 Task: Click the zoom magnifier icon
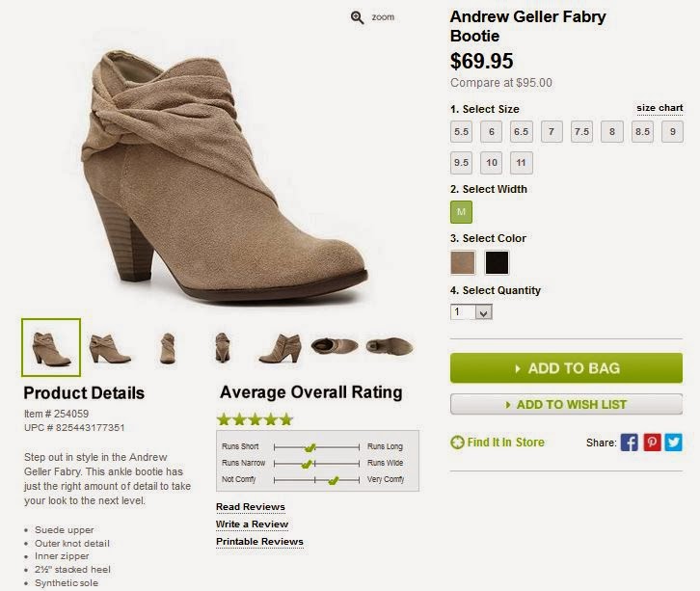[x=357, y=17]
